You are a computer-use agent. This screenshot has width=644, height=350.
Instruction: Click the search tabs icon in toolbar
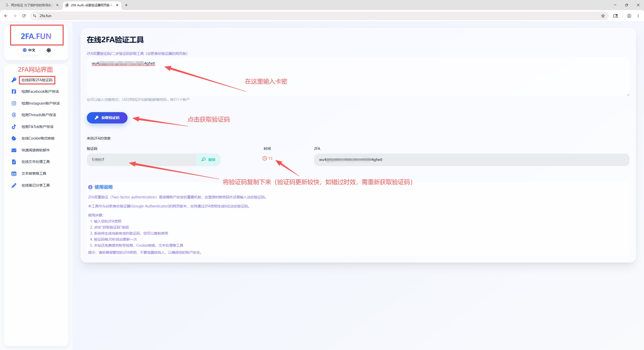pos(616,16)
